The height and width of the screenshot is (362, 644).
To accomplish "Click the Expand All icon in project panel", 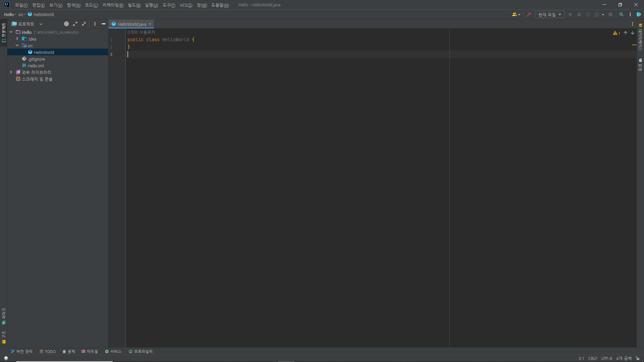I will 75,24.
